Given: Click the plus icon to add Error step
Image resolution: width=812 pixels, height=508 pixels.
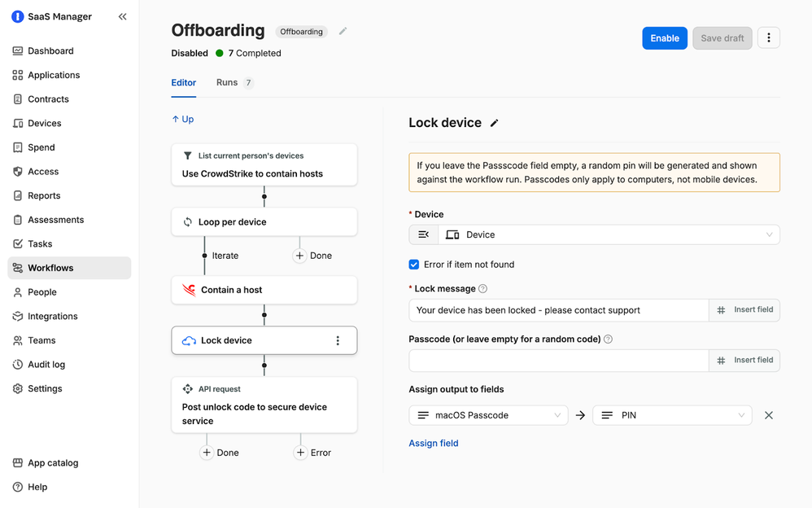Looking at the screenshot, I should coord(301,453).
